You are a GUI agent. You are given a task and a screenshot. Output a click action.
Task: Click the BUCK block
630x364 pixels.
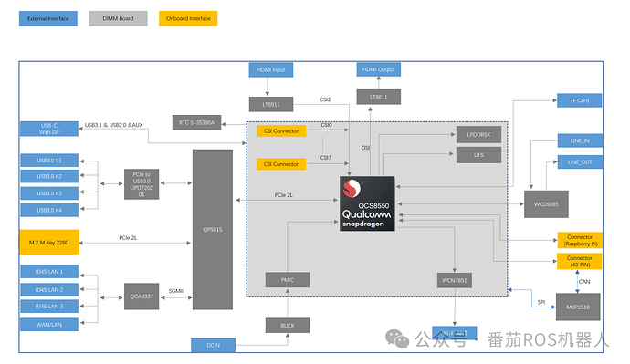[x=288, y=326]
